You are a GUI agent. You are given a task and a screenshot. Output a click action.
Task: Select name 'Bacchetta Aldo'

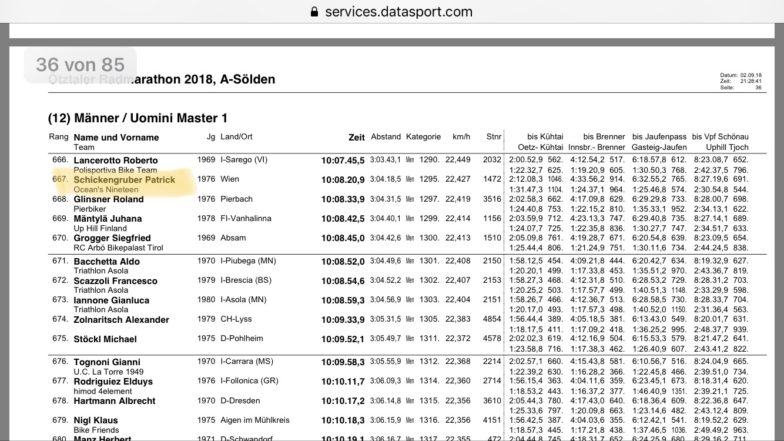tap(106, 262)
